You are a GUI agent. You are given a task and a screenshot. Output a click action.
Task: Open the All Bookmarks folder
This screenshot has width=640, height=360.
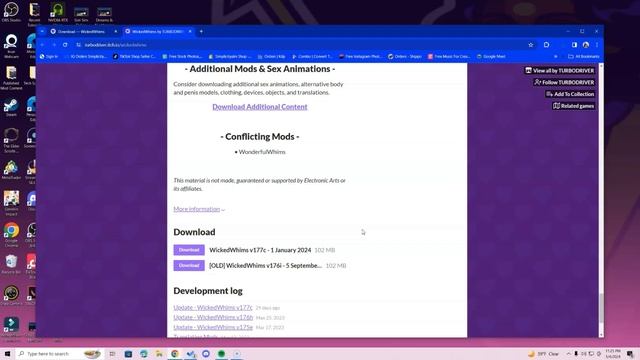point(584,56)
